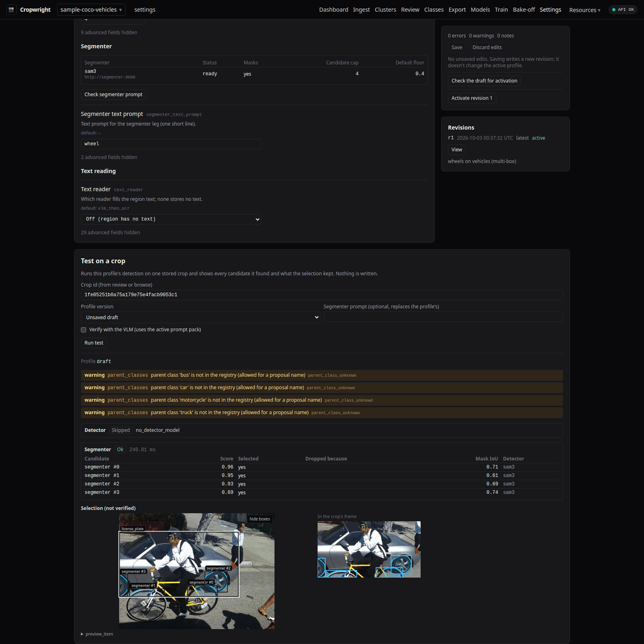Click Activate revision 1
The height and width of the screenshot is (644, 644).
pyautogui.click(x=472, y=98)
